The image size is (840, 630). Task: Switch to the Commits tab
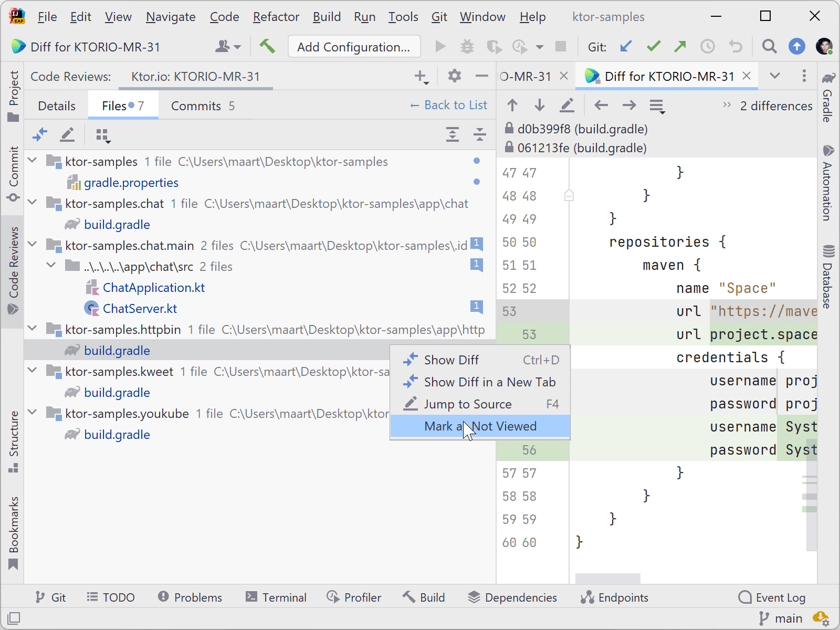203,106
